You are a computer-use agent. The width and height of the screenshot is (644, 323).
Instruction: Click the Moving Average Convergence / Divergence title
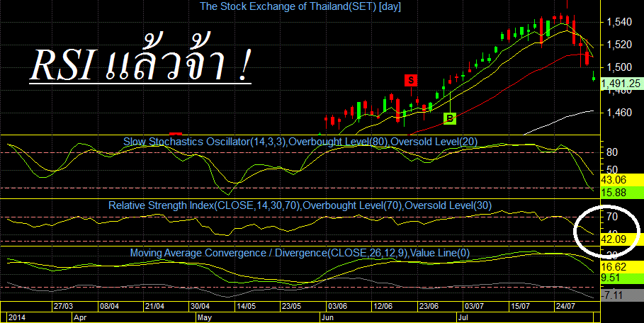click(300, 253)
